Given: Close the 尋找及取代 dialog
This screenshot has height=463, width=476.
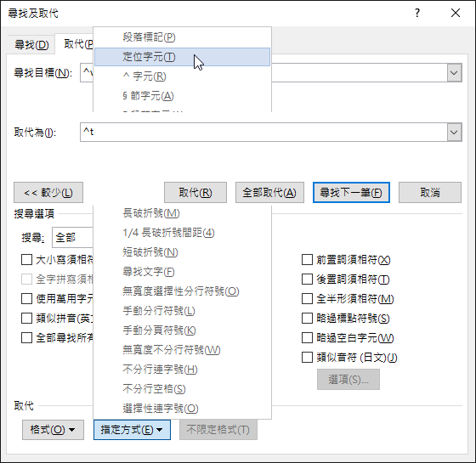Looking at the screenshot, I should click(x=456, y=13).
